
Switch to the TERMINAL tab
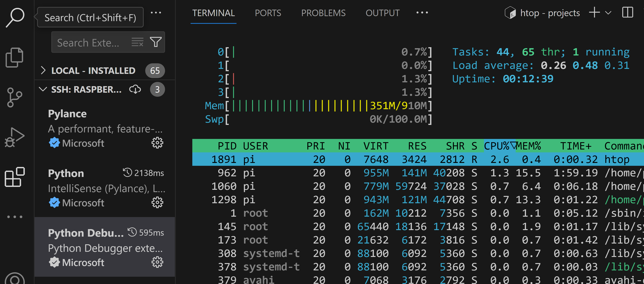tap(213, 13)
